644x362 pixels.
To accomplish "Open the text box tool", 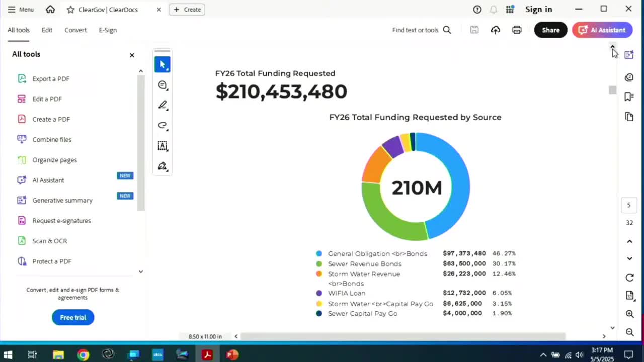I will [162, 146].
